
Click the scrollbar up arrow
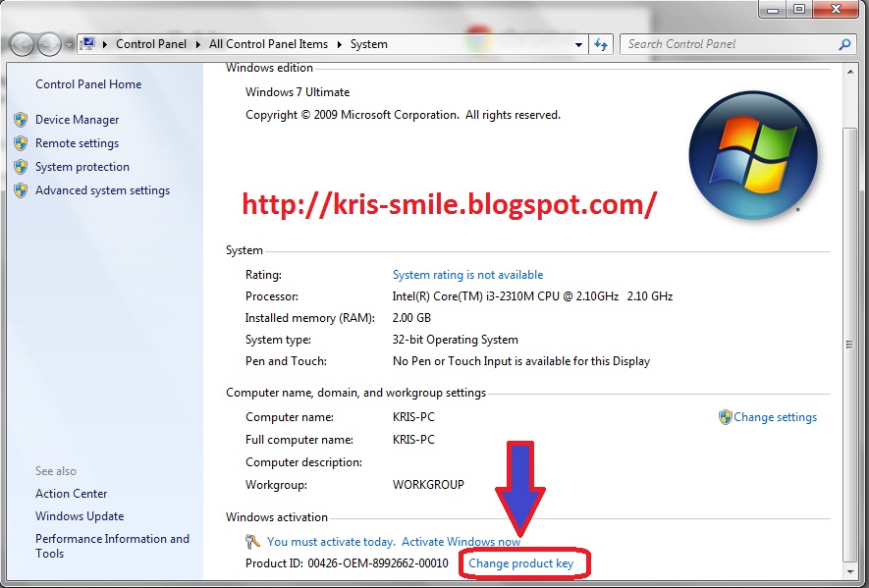click(850, 71)
